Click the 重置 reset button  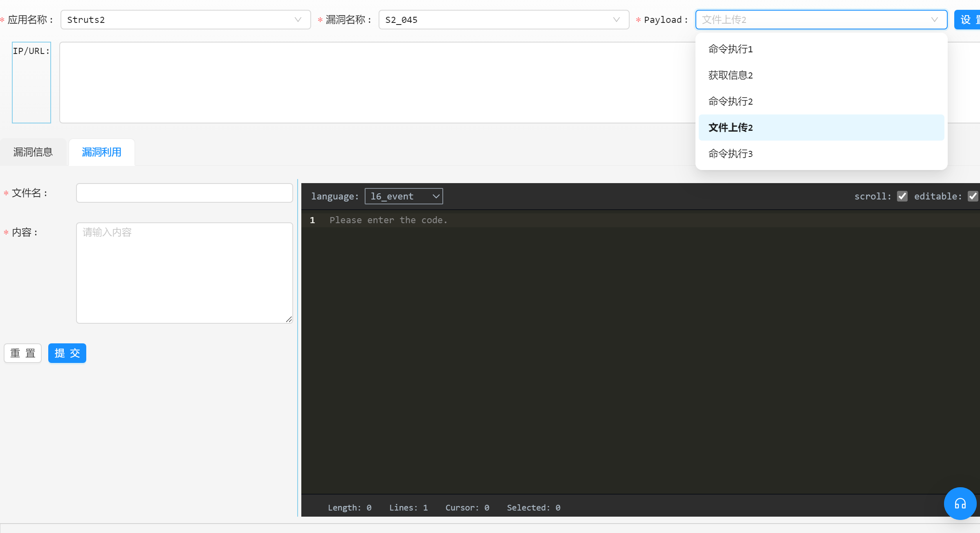(x=23, y=353)
